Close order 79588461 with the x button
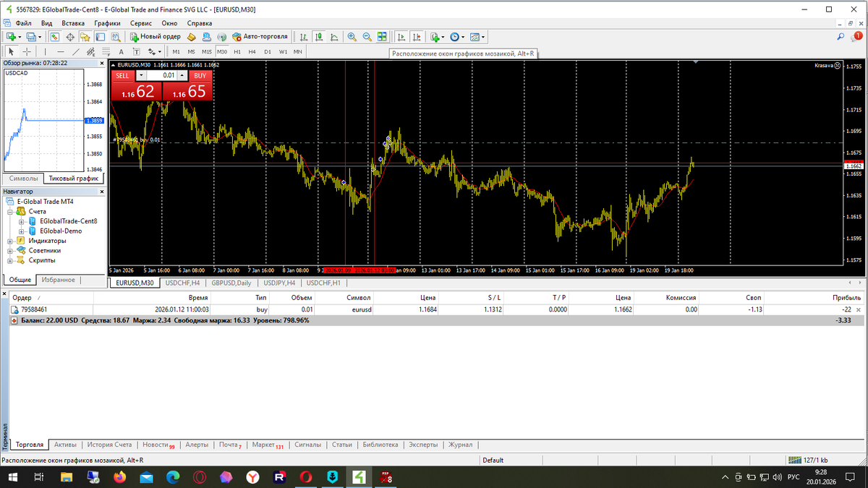 pos(859,309)
